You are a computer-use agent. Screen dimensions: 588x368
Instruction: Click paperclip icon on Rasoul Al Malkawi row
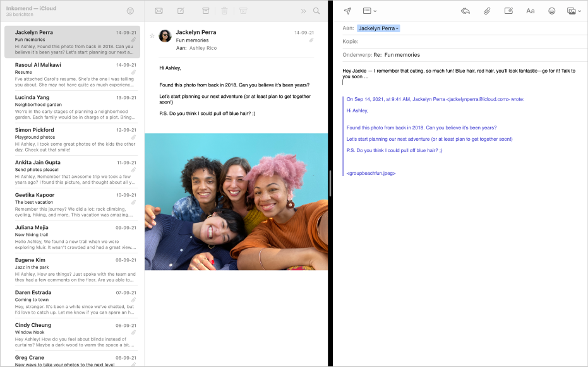click(133, 72)
